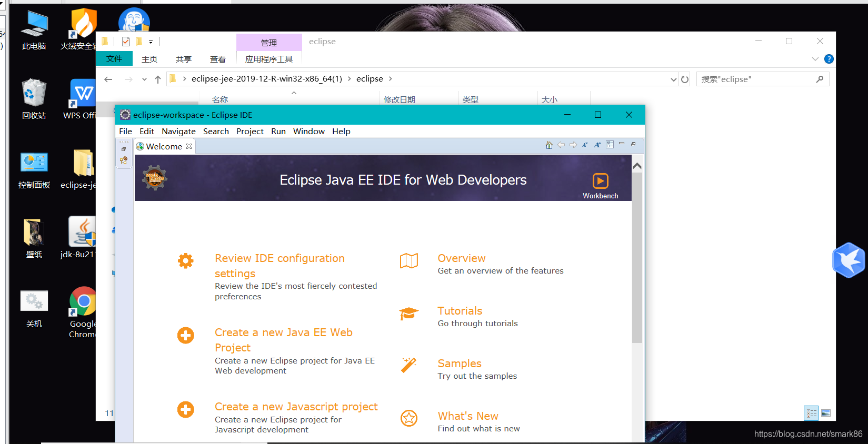Screen dimensions: 868x444
Task: Open 关机 desktop shortcut icon
Action: point(34,308)
